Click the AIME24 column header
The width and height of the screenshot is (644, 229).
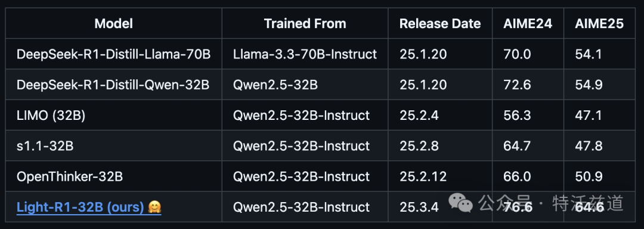528,23
